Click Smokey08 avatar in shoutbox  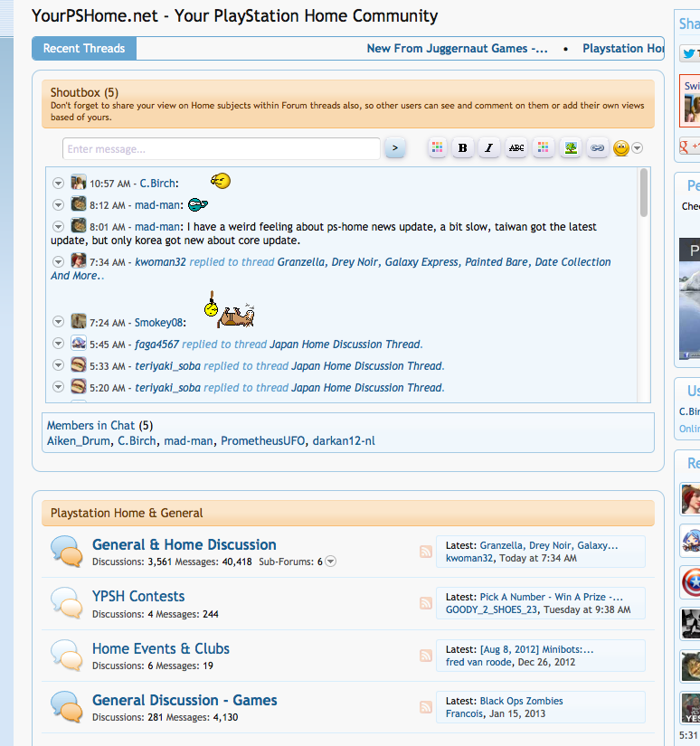tap(79, 321)
